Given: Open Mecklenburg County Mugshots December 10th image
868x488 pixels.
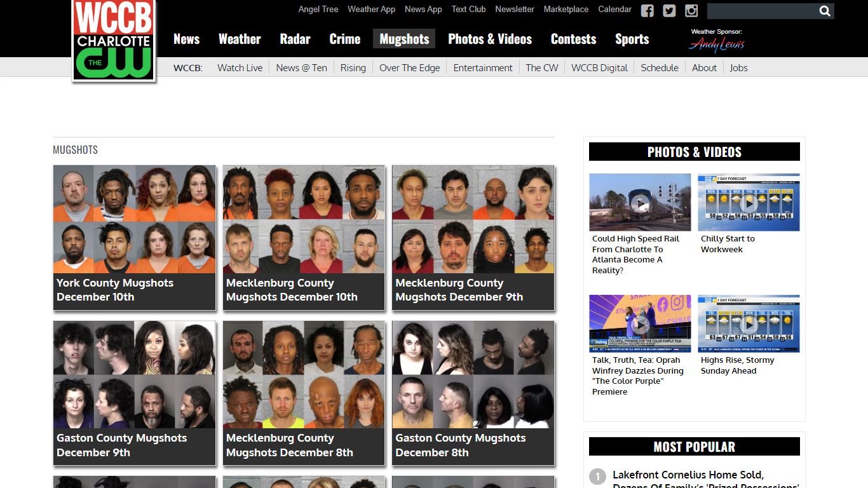Looking at the screenshot, I should [x=304, y=219].
